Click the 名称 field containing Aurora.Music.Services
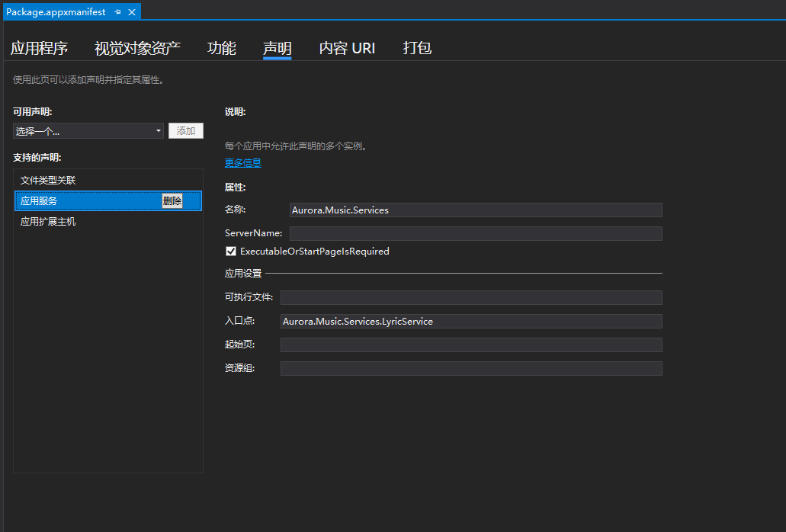Image resolution: width=786 pixels, height=532 pixels. (x=471, y=210)
